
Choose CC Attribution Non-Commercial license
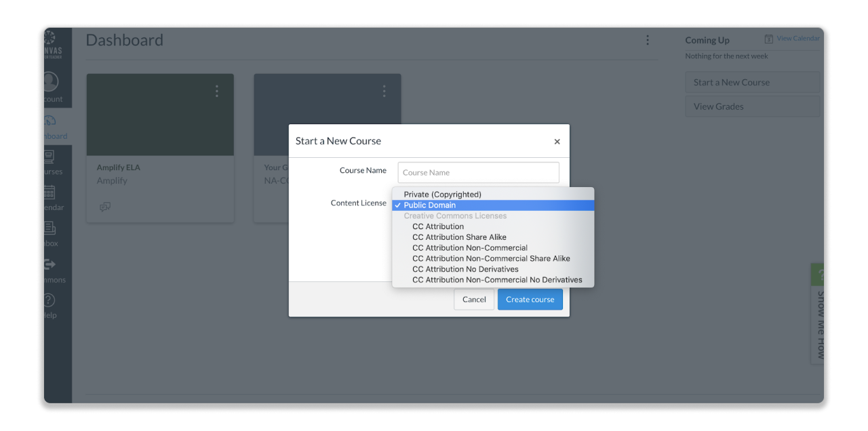point(493,248)
